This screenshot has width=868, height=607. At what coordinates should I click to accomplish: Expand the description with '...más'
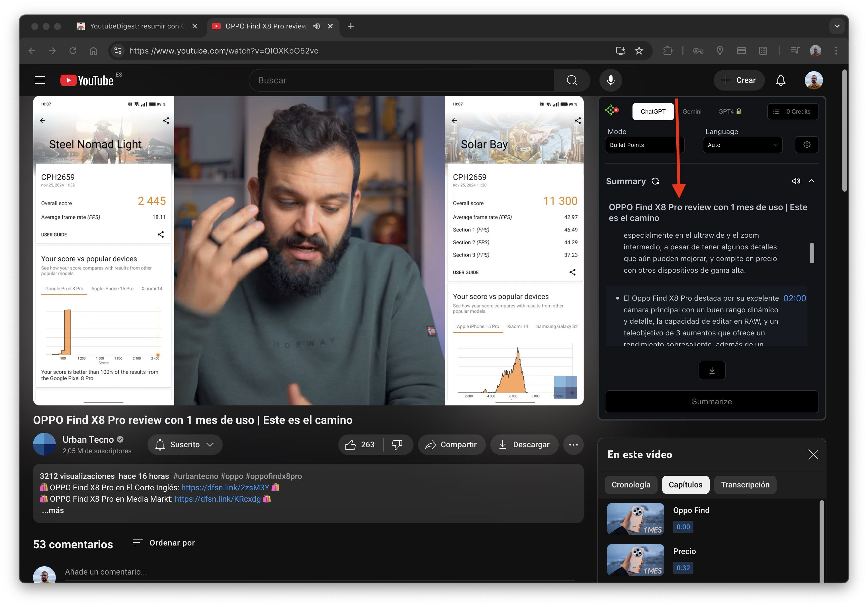(53, 510)
